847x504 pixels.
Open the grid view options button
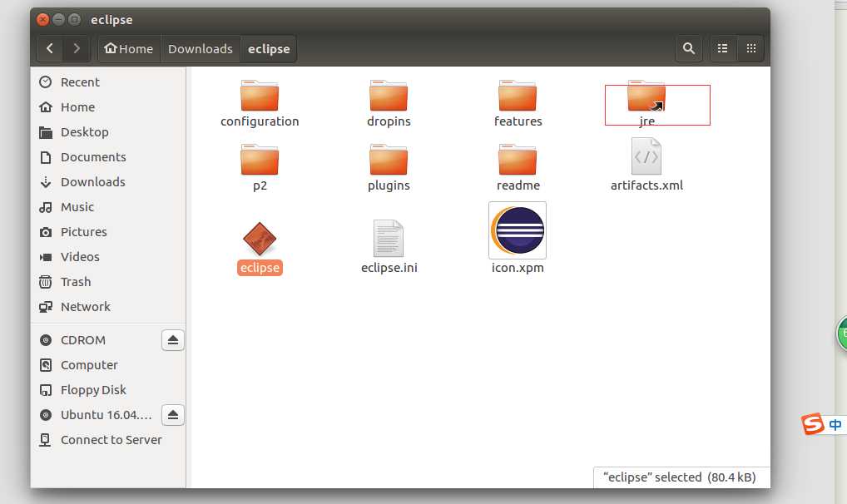coord(750,48)
